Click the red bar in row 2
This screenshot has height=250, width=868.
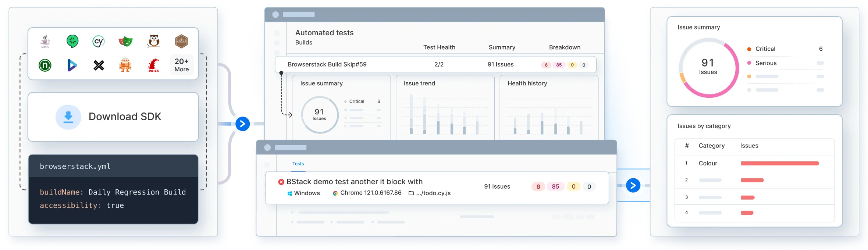coord(752,181)
